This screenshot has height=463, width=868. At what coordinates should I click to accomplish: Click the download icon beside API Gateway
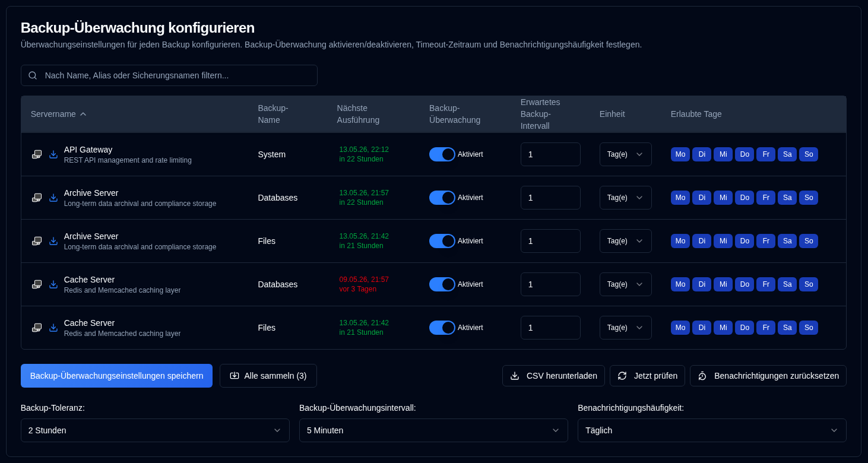coord(53,154)
